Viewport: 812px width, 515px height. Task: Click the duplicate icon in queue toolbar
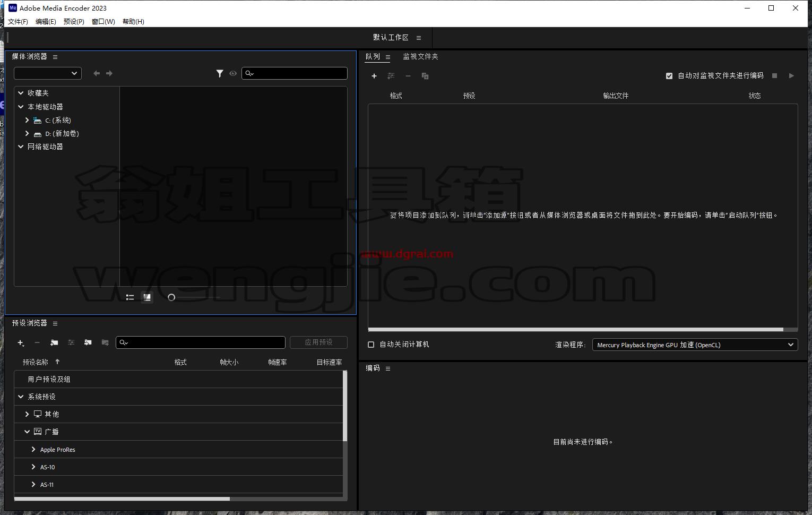click(x=425, y=76)
